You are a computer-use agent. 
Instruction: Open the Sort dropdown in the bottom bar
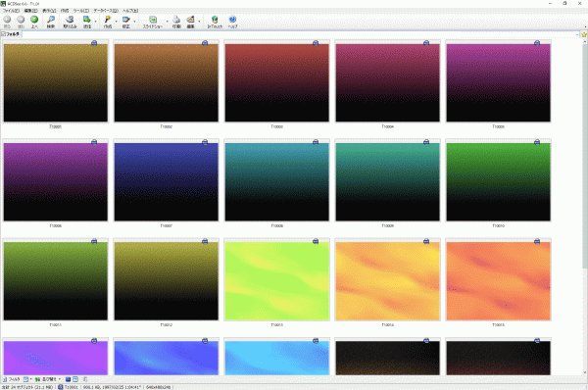(x=48, y=379)
